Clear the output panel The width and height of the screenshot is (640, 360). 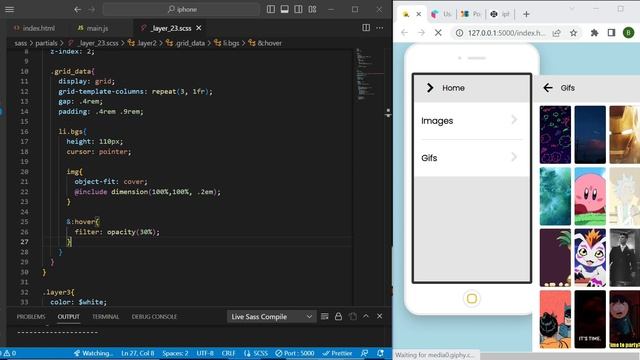pos(324,316)
